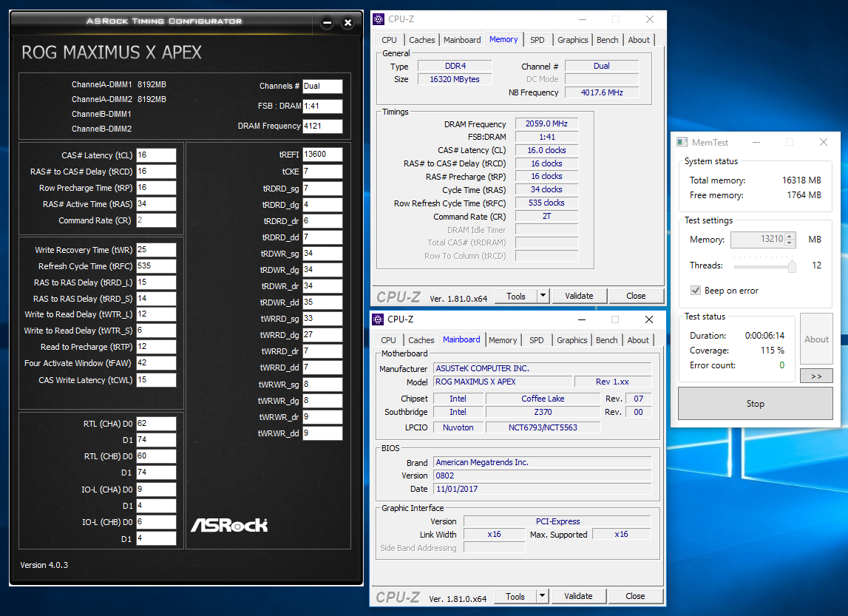The image size is (848, 616).
Task: Open Tools dropdown arrow in upper CPU-Z window
Action: click(543, 296)
